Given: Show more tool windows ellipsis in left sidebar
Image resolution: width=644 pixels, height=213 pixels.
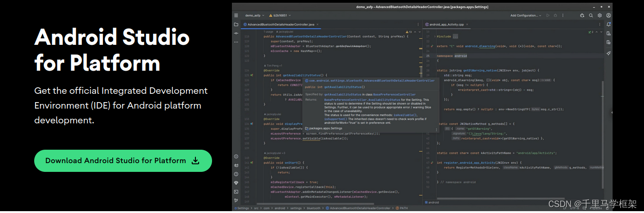Looking at the screenshot, I should pyautogui.click(x=236, y=42).
